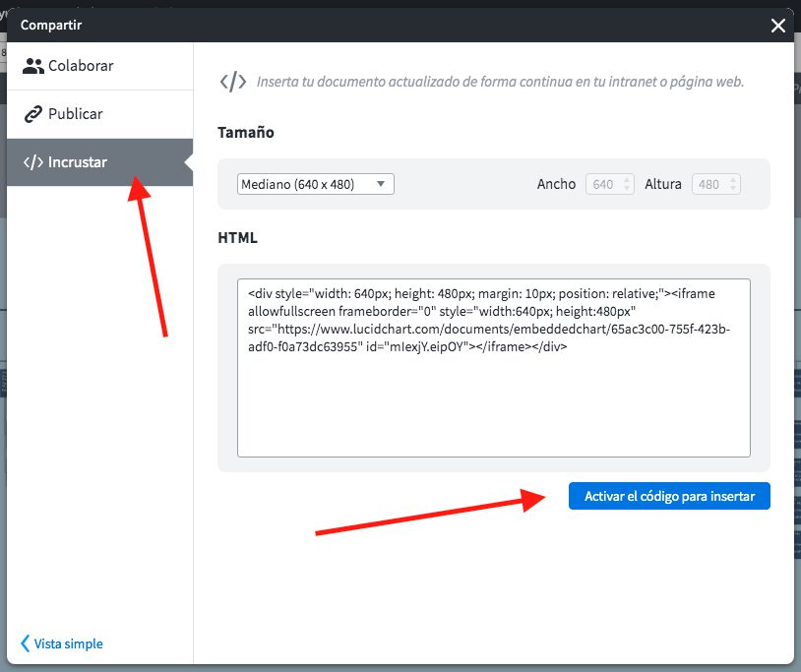Click the HTML heading

237,238
